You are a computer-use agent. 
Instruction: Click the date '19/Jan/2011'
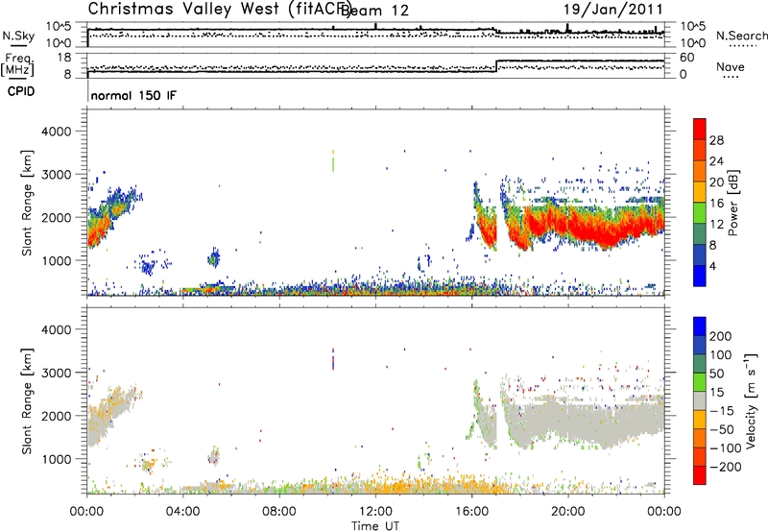(x=612, y=9)
